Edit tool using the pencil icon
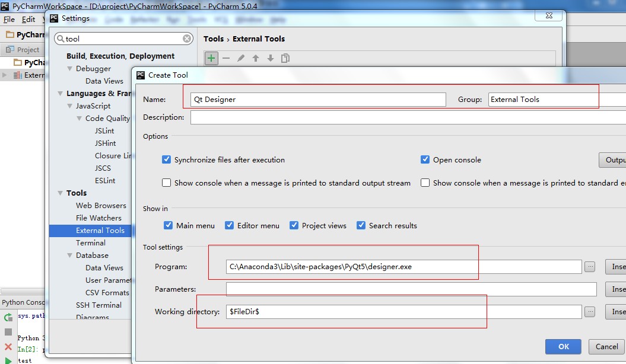 coord(241,58)
